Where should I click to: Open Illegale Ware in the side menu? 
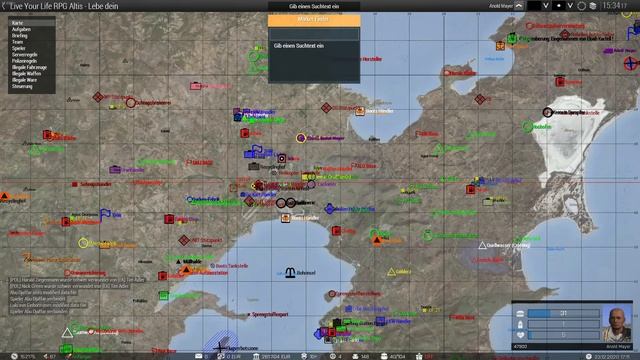pyautogui.click(x=31, y=80)
